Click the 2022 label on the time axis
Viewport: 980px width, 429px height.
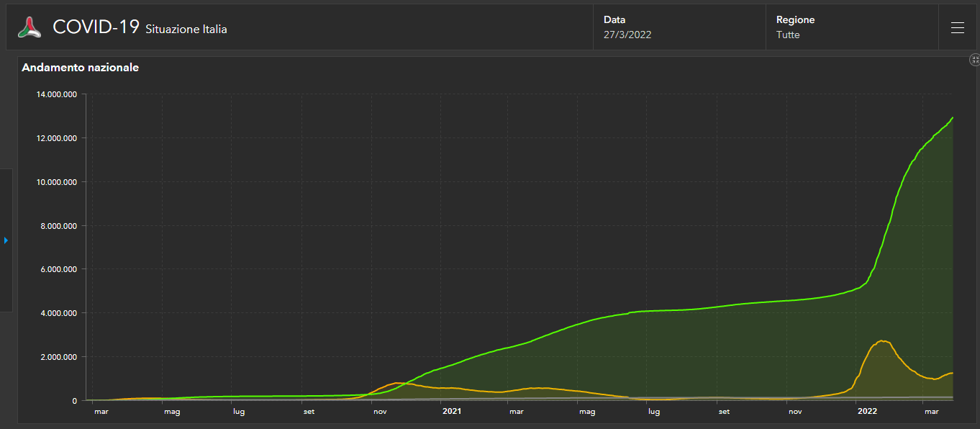(x=867, y=412)
